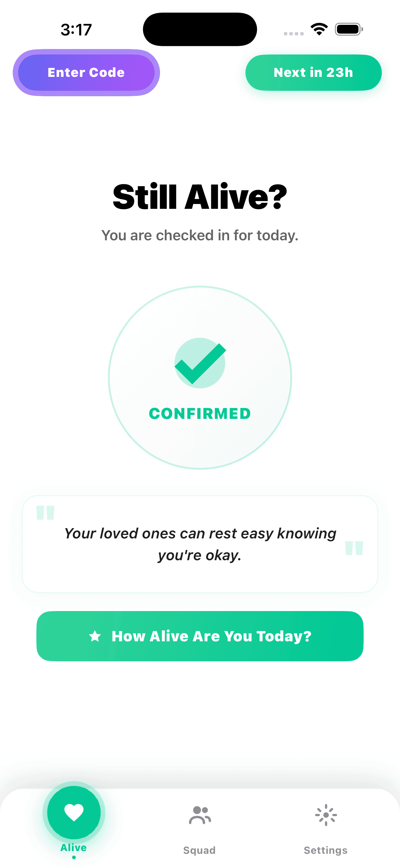Tap the heart icon in the Alive tab
Image resolution: width=400 pixels, height=868 pixels.
tap(74, 812)
